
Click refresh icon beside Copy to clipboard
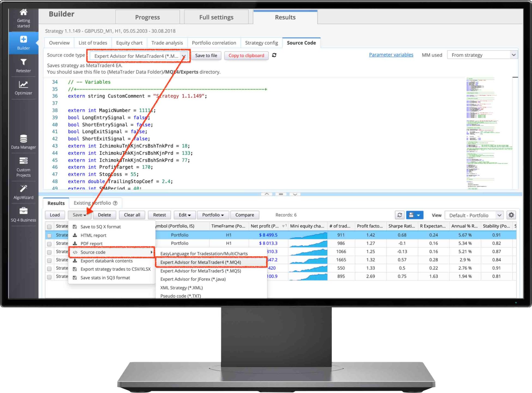pos(274,55)
